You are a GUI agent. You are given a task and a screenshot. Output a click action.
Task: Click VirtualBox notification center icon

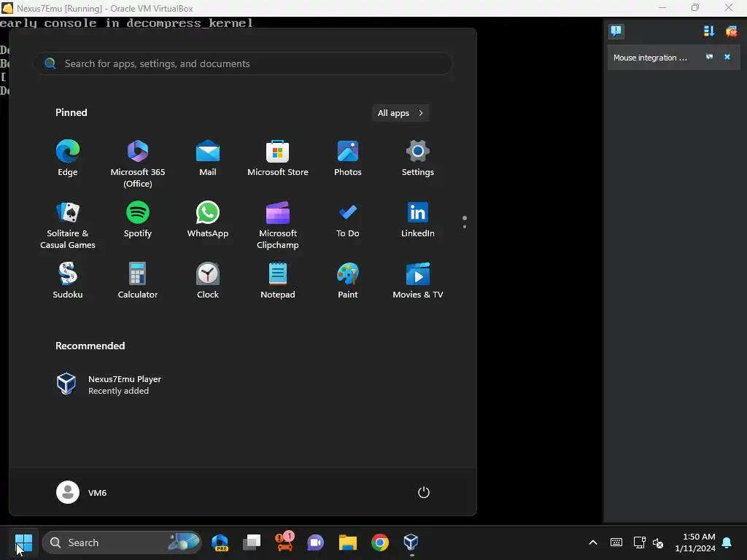[x=616, y=31]
